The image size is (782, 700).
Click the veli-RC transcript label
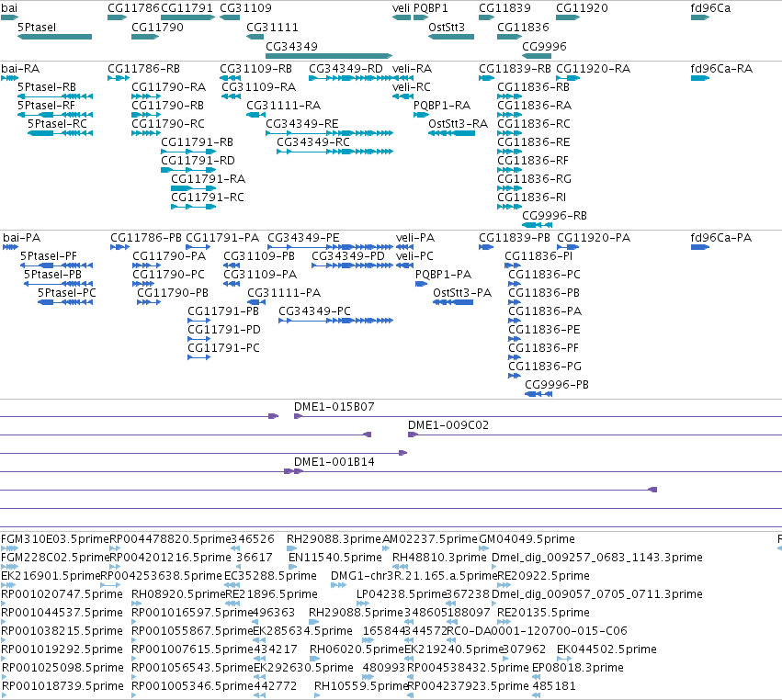pyautogui.click(x=412, y=86)
